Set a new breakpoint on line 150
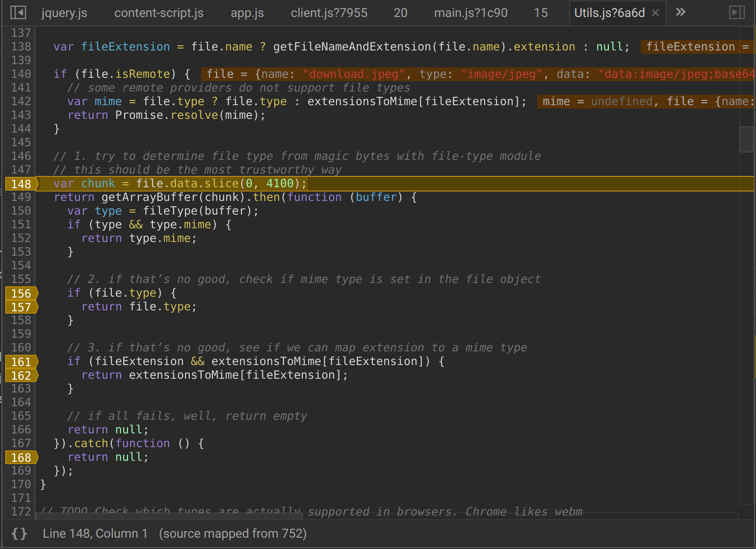Screen dimensions: 756x549 pos(21,211)
